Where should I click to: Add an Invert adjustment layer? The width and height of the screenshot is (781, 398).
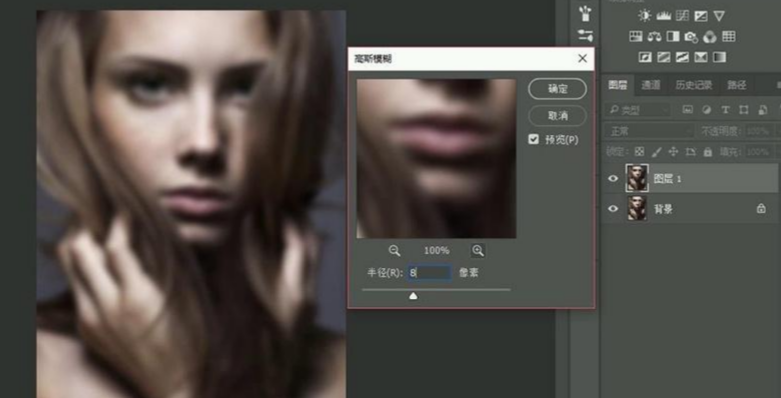point(645,57)
